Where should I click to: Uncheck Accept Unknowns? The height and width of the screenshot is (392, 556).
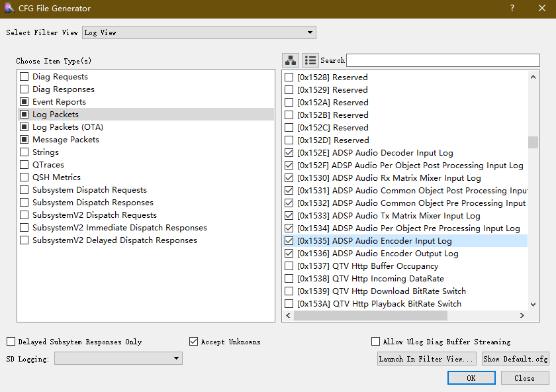[x=194, y=341]
